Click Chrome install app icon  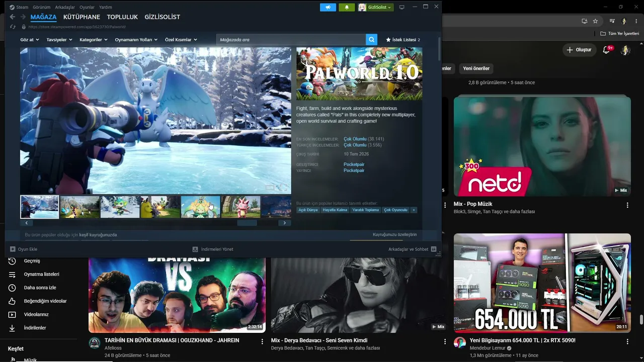(584, 21)
